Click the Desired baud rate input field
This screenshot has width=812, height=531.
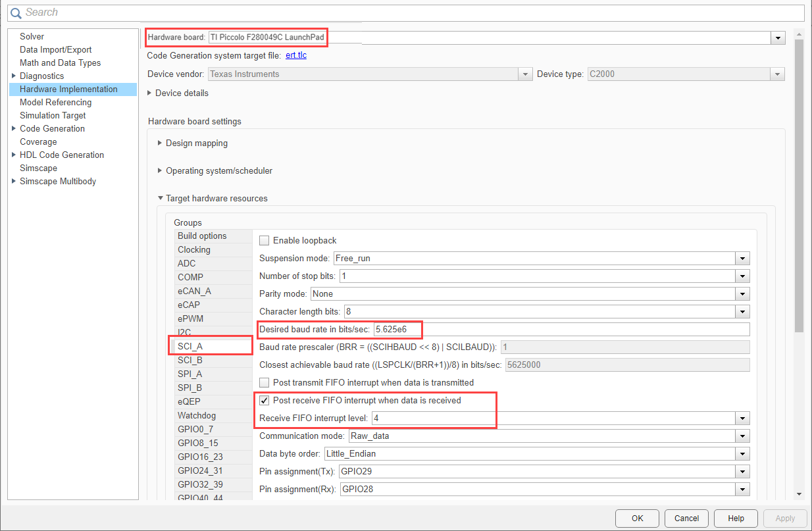561,329
